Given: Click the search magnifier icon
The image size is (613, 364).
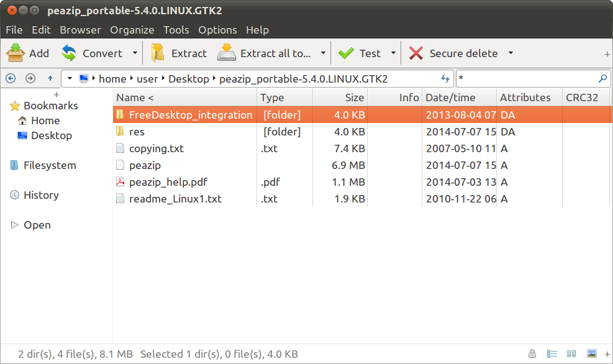Looking at the screenshot, I should pos(603,79).
